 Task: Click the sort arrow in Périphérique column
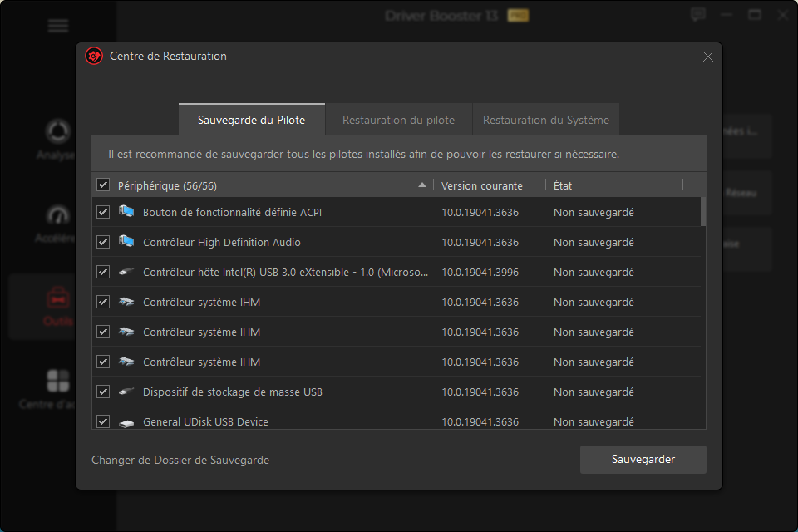click(422, 185)
